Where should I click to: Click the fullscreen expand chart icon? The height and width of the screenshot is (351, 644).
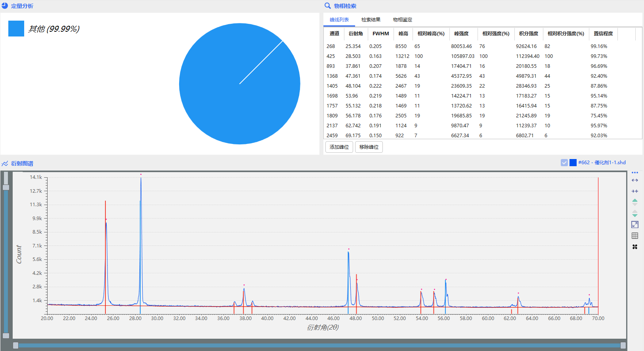tap(635, 224)
